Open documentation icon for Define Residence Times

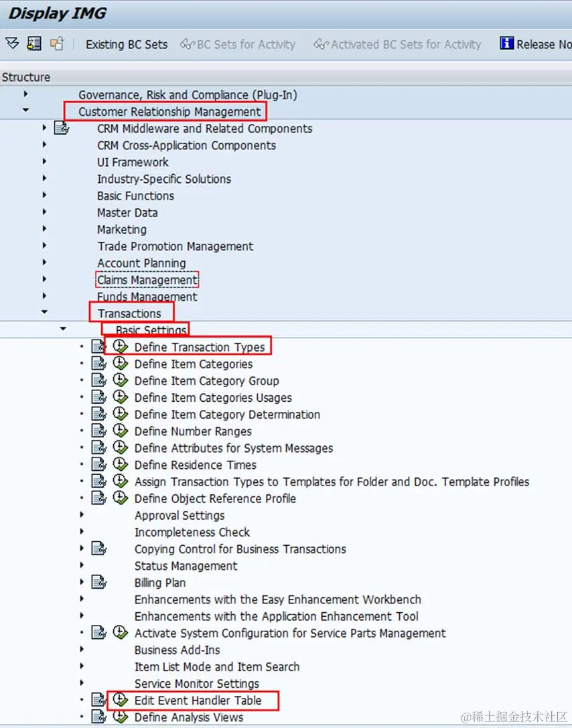98,464
